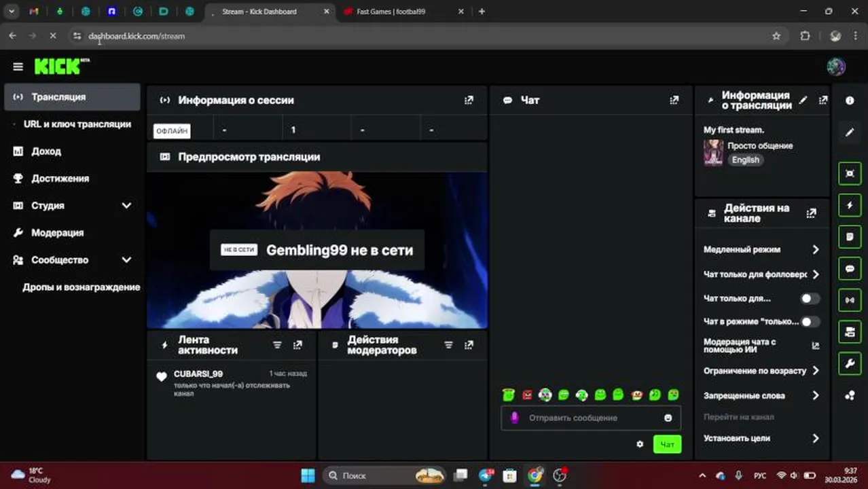The image size is (868, 489).
Task: Click the info icon in the right sidebar
Action: [x=850, y=101]
